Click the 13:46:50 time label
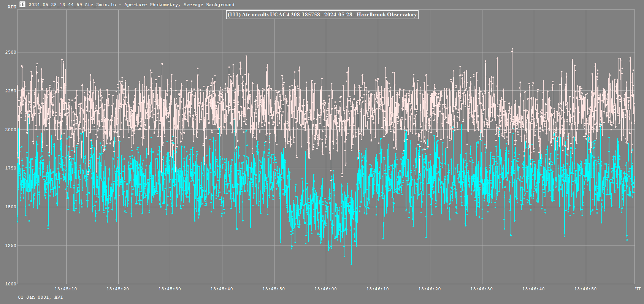Screen dimensions: 644x304 tap(585, 289)
